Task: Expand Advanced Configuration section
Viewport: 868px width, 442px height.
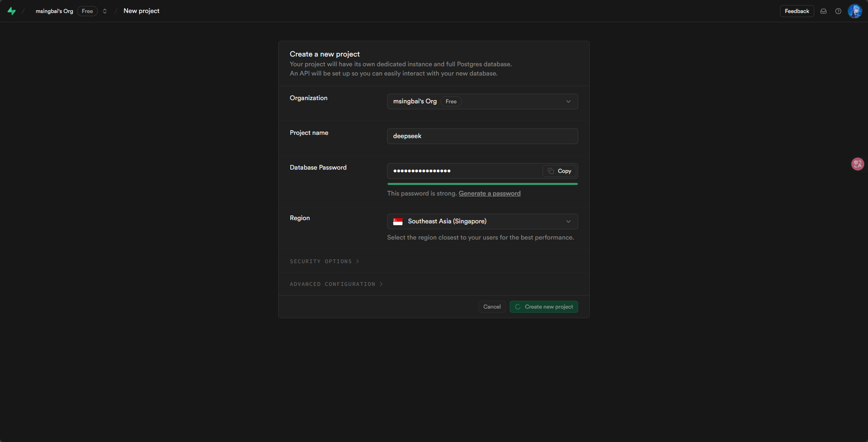Action: [x=336, y=284]
